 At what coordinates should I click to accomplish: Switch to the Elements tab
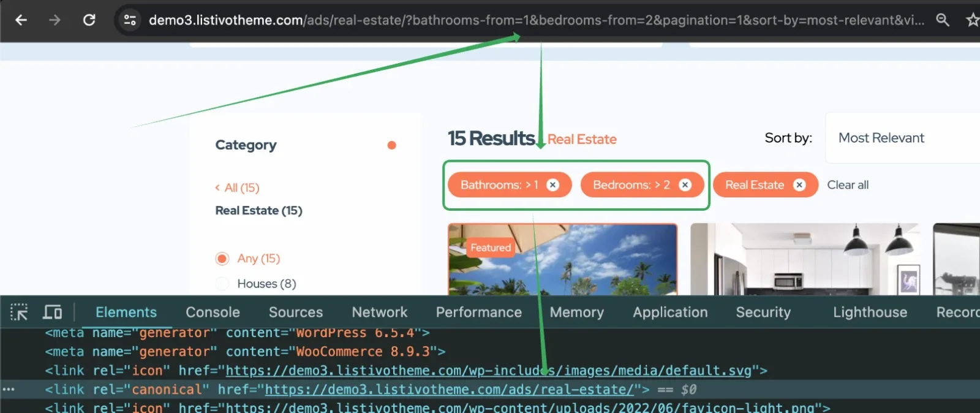[x=126, y=313]
